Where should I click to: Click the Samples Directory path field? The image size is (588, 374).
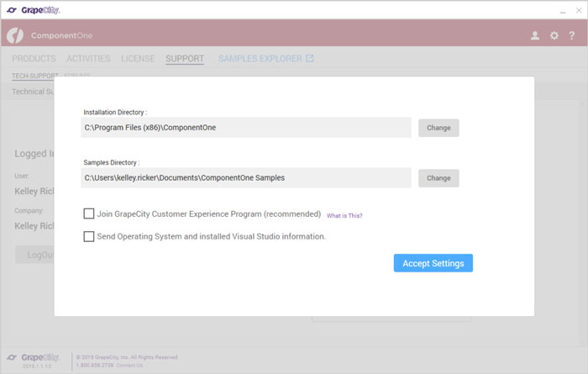coord(246,178)
